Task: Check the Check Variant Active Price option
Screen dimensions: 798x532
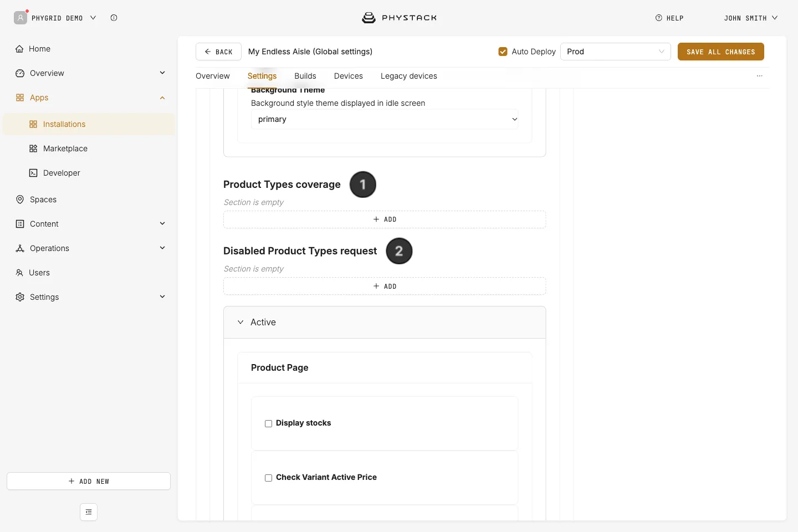Action: (x=268, y=478)
